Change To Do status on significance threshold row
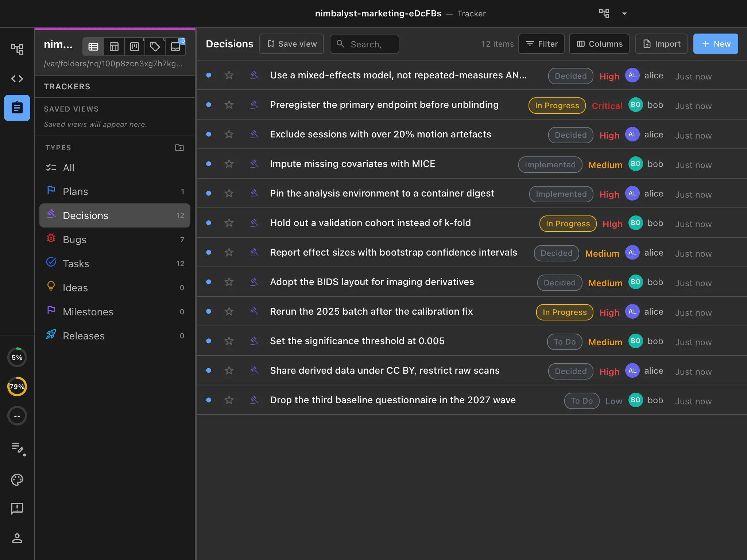The image size is (747, 560). [x=565, y=342]
